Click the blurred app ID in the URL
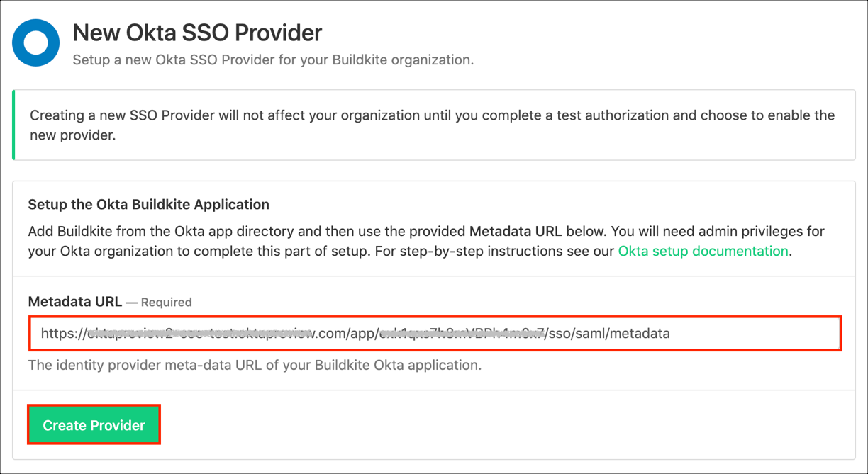 tap(461, 333)
